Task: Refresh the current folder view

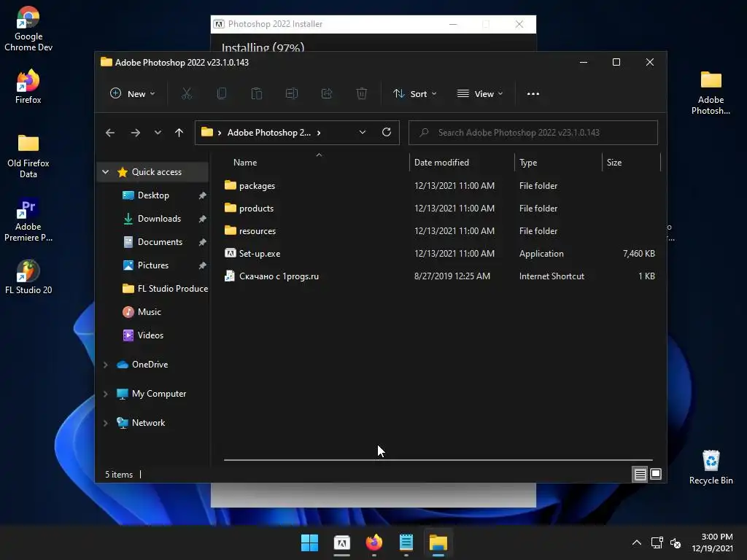Action: 387,133
